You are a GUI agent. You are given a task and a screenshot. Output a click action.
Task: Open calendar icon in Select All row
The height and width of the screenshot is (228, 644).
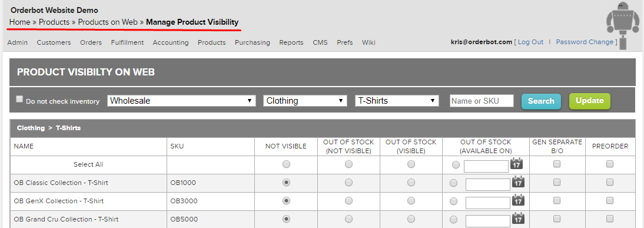point(516,164)
